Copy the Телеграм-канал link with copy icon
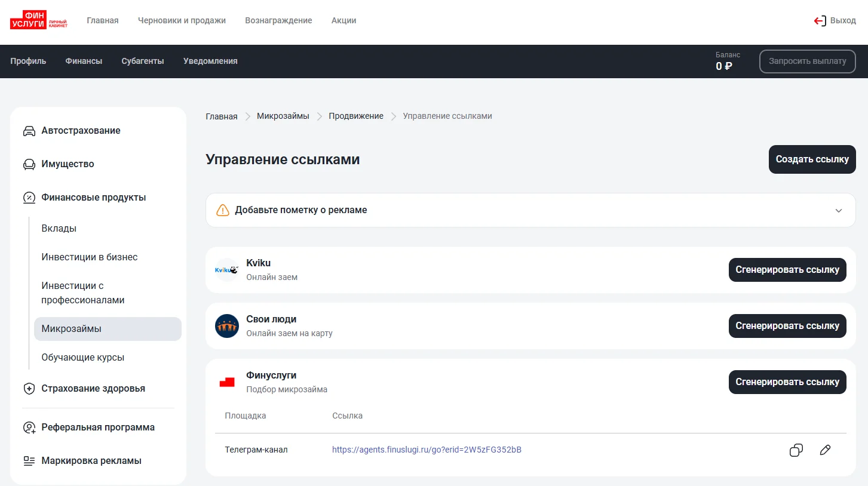This screenshot has height=486, width=868. tap(796, 450)
